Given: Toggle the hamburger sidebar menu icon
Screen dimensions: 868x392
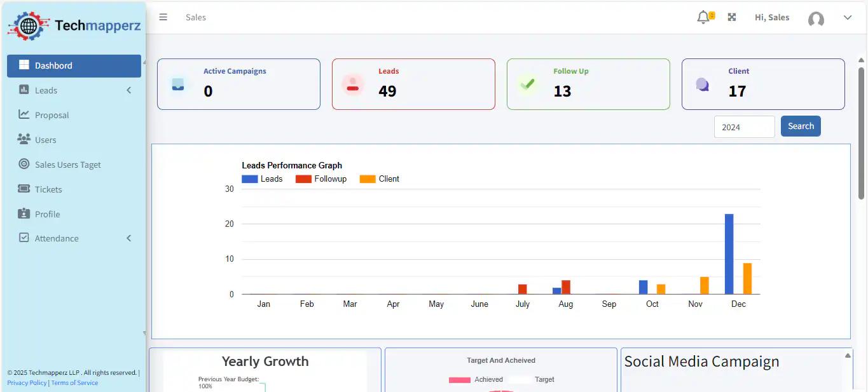Looking at the screenshot, I should click(163, 17).
